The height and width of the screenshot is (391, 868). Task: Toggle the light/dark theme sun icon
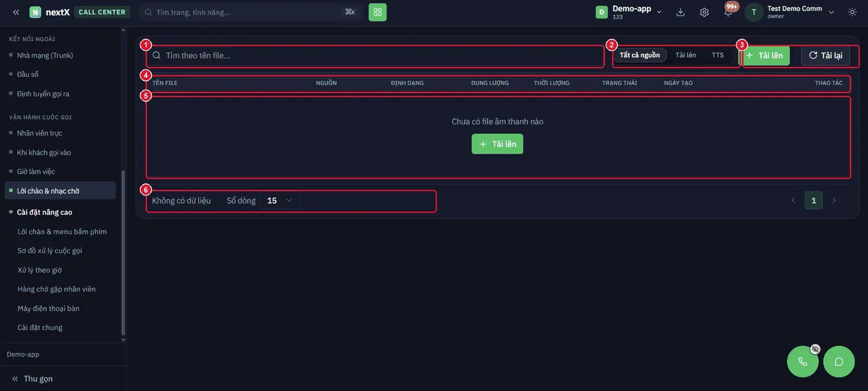pos(852,12)
